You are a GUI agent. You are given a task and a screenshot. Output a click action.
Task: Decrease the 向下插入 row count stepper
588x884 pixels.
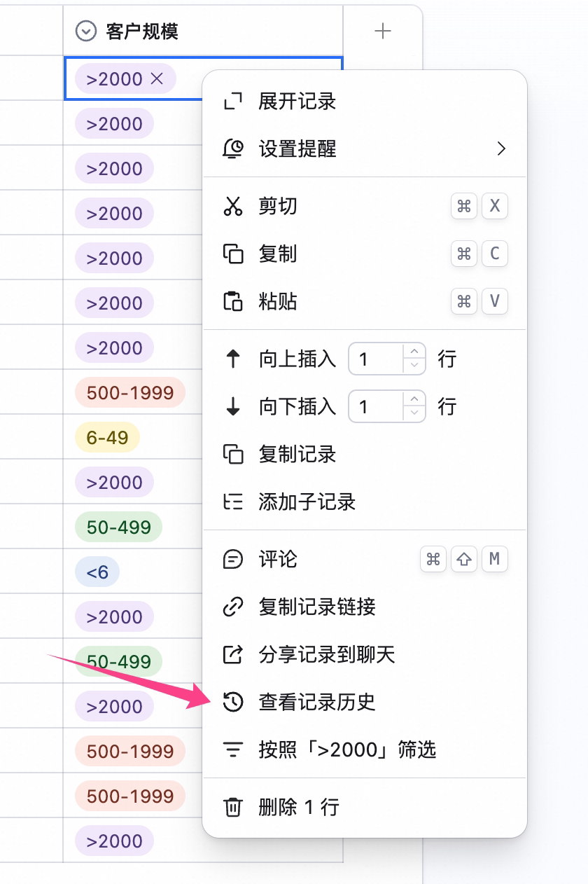coord(414,414)
